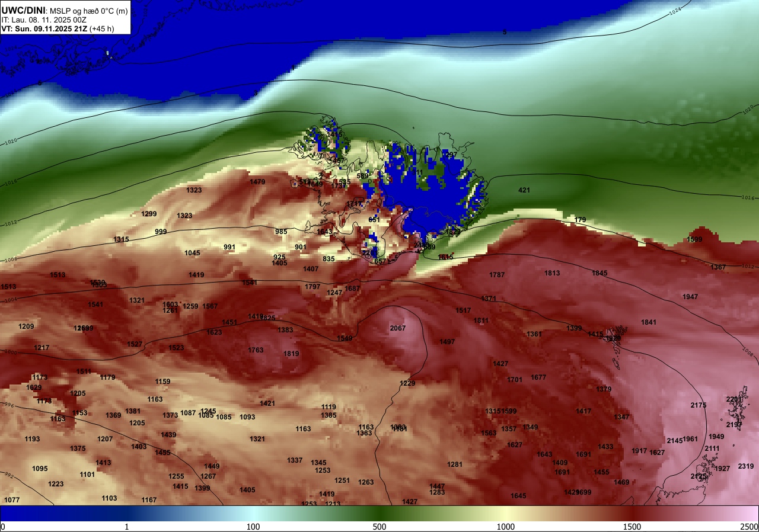This screenshot has width=759, height=532.
Task: Click the map value 1819
Action: 291,354
